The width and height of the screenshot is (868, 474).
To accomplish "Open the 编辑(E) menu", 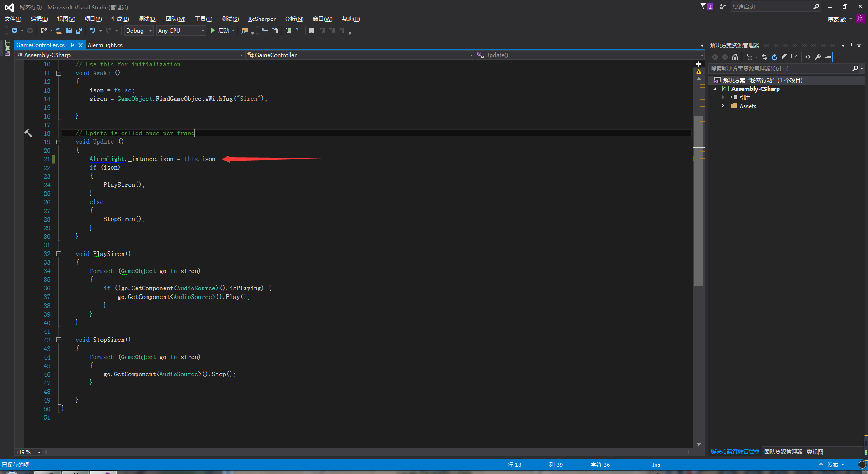I will 39,19.
